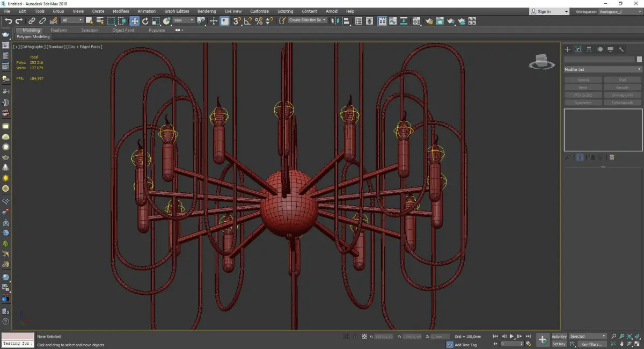Toggle the Selection Lock padlock

tap(355, 337)
